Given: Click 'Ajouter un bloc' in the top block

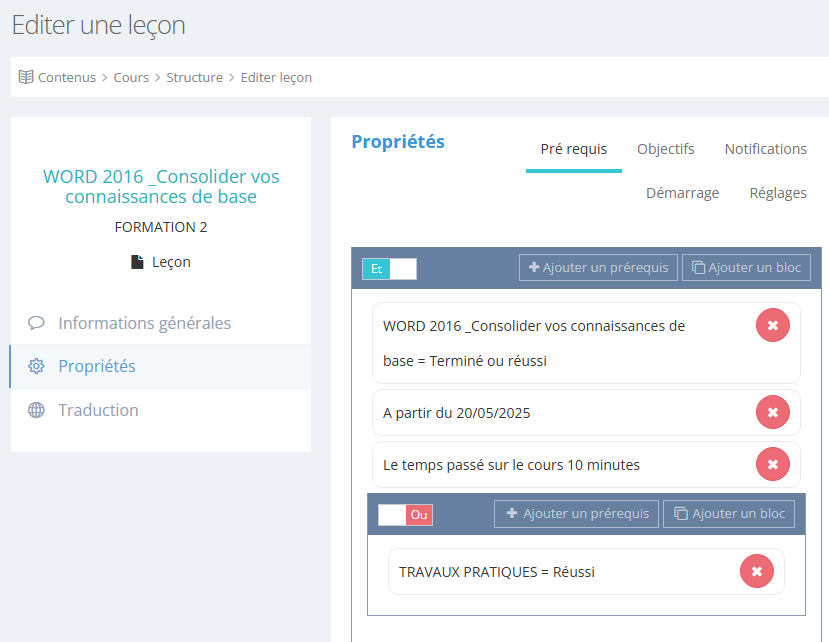Looking at the screenshot, I should pyautogui.click(x=746, y=268).
